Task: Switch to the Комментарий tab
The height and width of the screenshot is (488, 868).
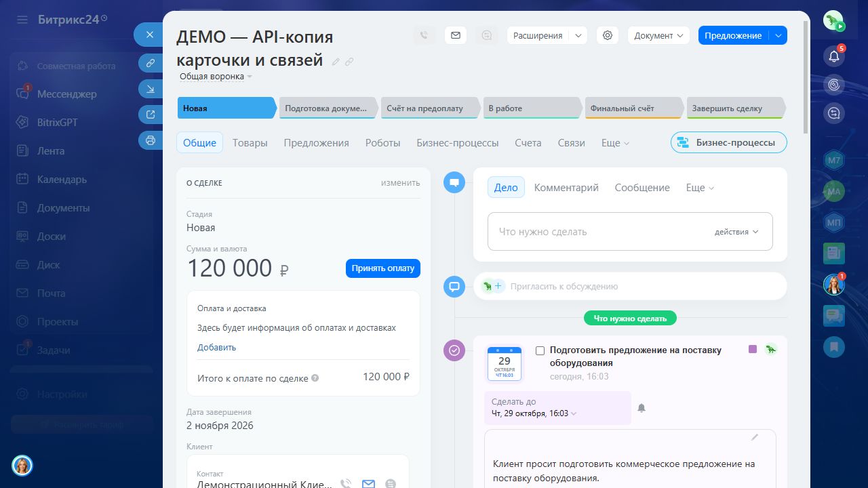Action: 566,188
